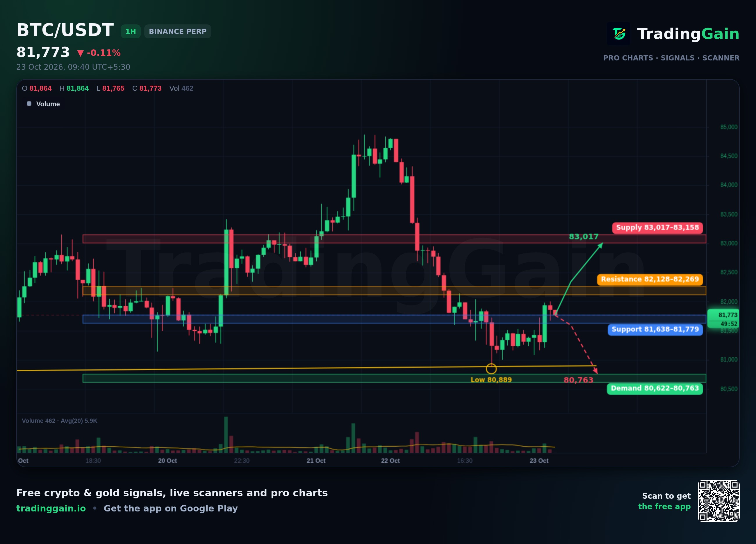The height and width of the screenshot is (544, 756).
Task: Click the Open value 81,864
Action: pyautogui.click(x=40, y=88)
